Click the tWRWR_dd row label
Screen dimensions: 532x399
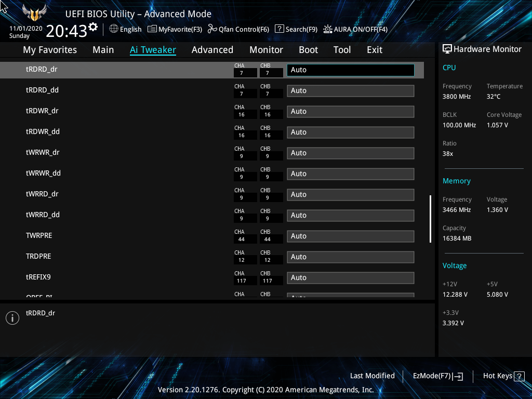(43, 174)
